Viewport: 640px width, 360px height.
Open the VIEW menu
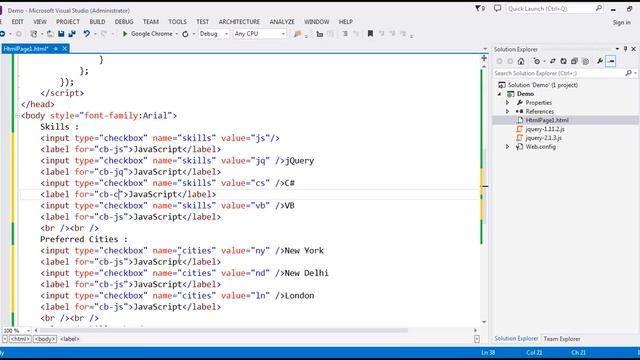(x=40, y=22)
